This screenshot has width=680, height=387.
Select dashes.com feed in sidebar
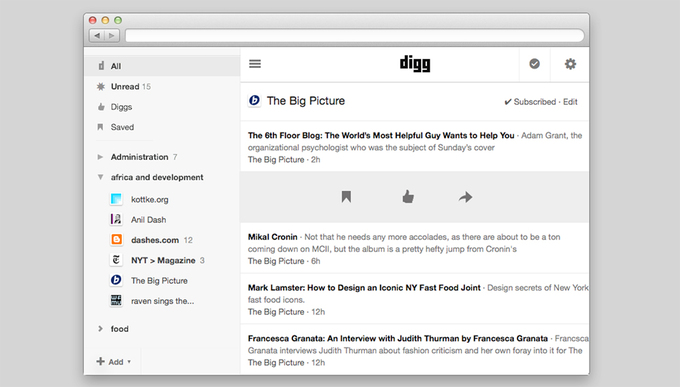(155, 240)
